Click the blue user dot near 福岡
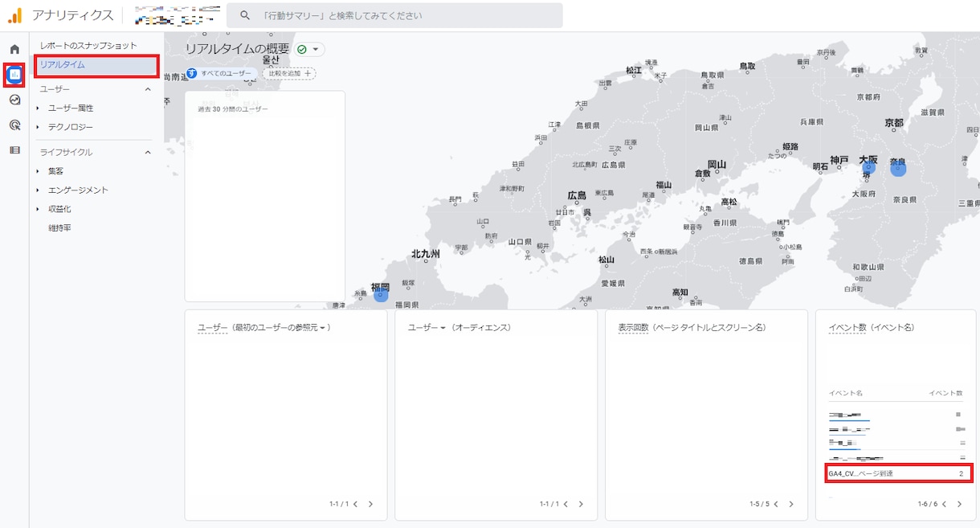Viewport: 980px width, 528px height. (x=381, y=295)
